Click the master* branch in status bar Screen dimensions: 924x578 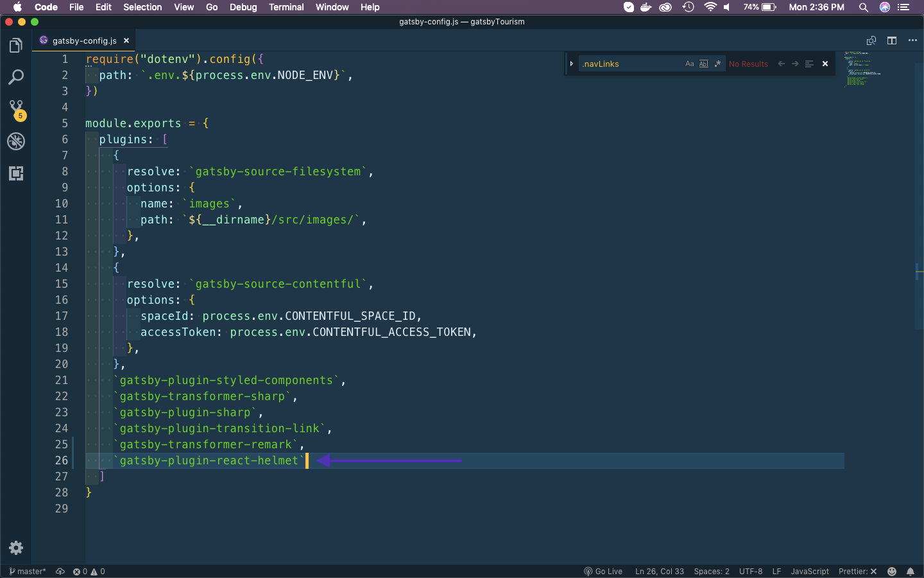point(28,572)
